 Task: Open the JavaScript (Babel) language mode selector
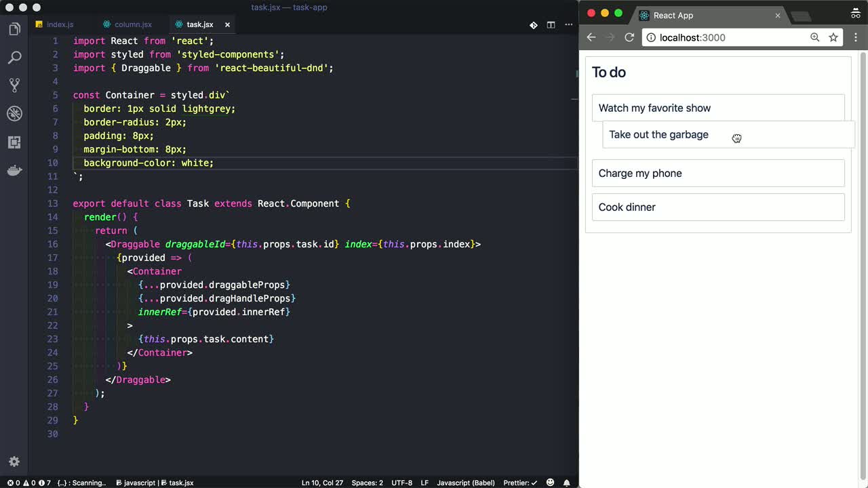[x=465, y=483]
